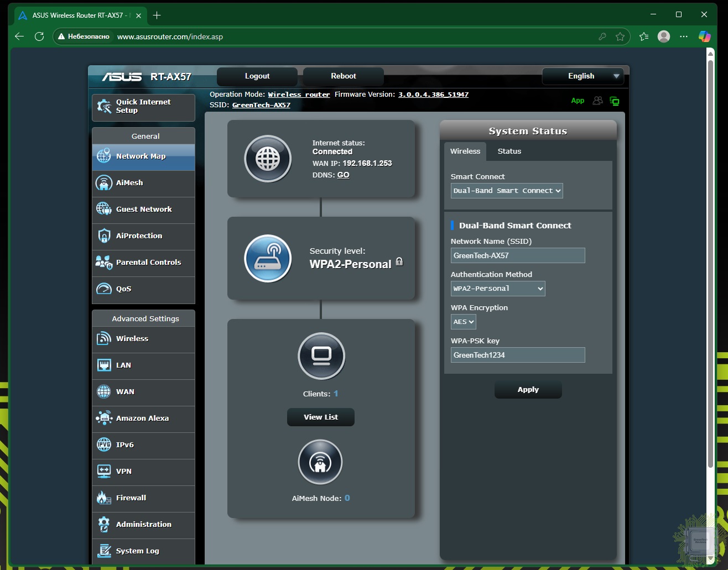Screen dimensions: 728x570
Task: Open Authentication Method dropdown
Action: click(x=498, y=289)
